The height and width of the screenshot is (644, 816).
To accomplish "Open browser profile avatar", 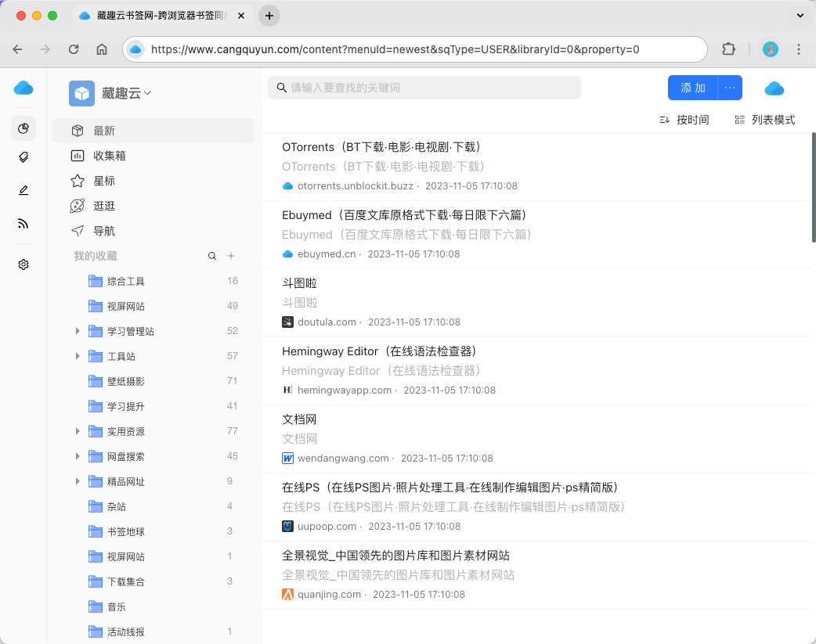I will (771, 49).
